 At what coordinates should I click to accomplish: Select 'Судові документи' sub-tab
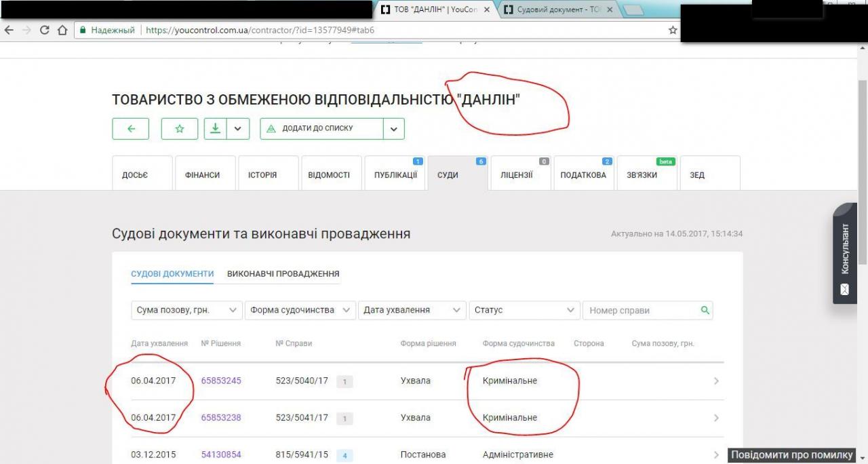tap(172, 273)
